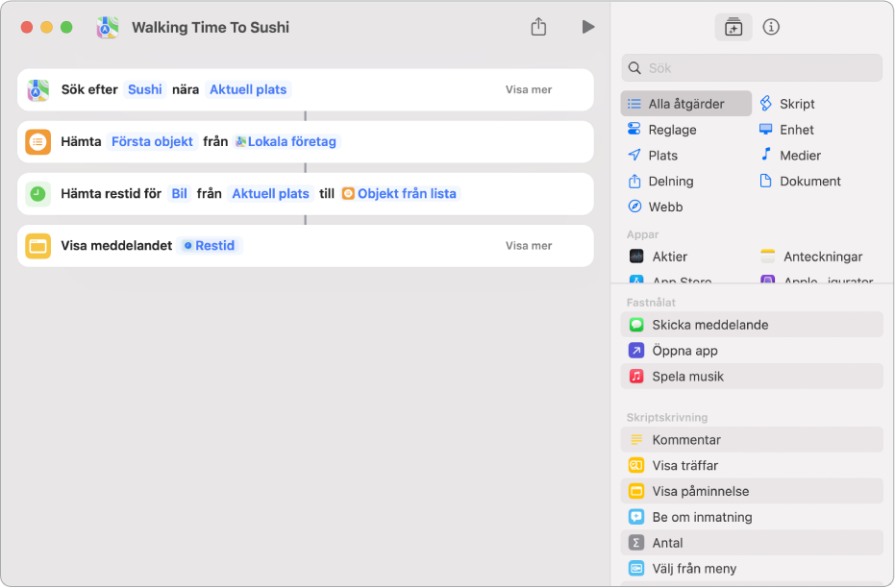Change Aktuell plats in Hämta restid action
895x588 pixels.
[x=270, y=193]
